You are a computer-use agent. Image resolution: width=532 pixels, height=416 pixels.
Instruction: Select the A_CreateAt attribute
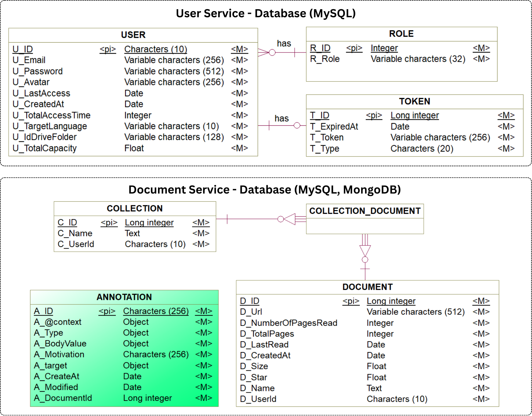coord(56,377)
